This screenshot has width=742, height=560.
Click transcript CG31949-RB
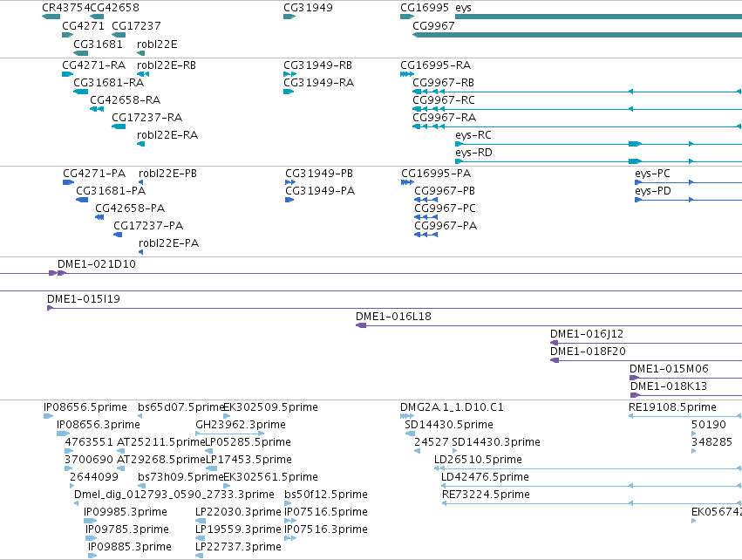[317, 65]
